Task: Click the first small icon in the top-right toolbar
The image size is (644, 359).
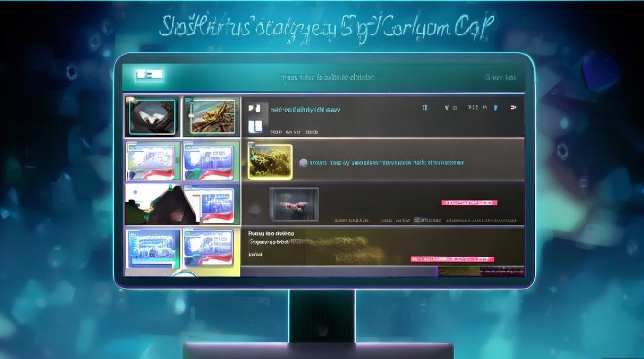Action: [425, 108]
